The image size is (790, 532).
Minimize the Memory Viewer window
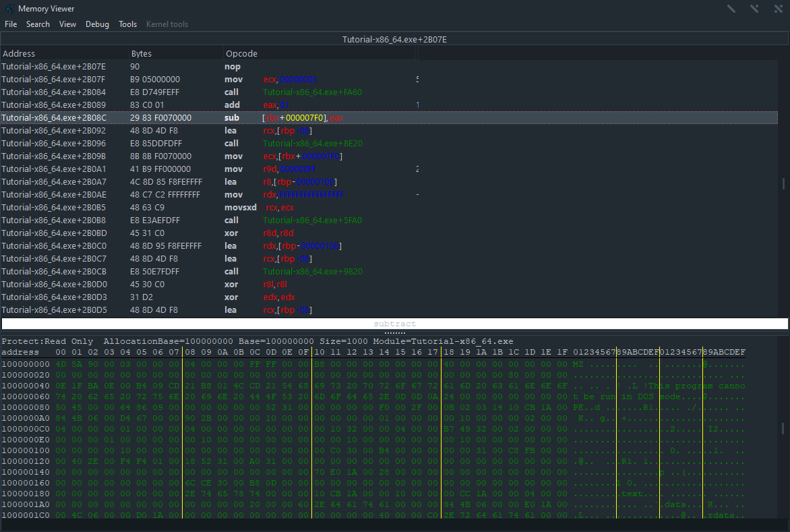(x=731, y=9)
